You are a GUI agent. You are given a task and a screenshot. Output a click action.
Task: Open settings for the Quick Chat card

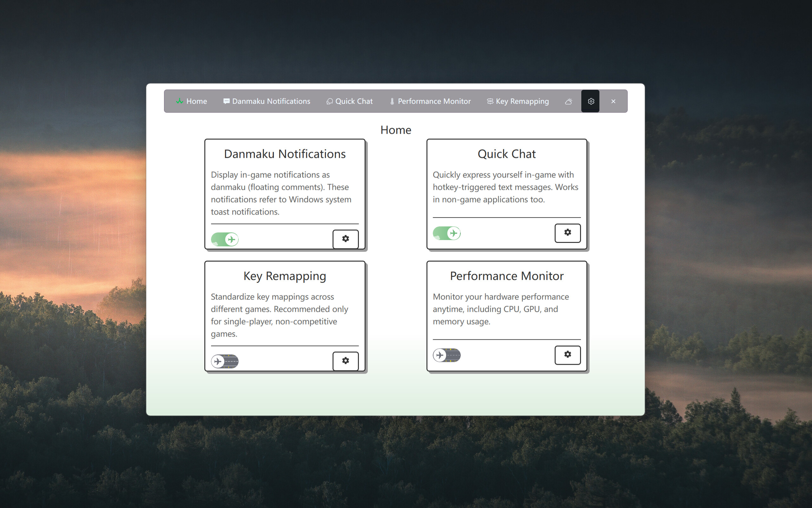[x=567, y=233]
